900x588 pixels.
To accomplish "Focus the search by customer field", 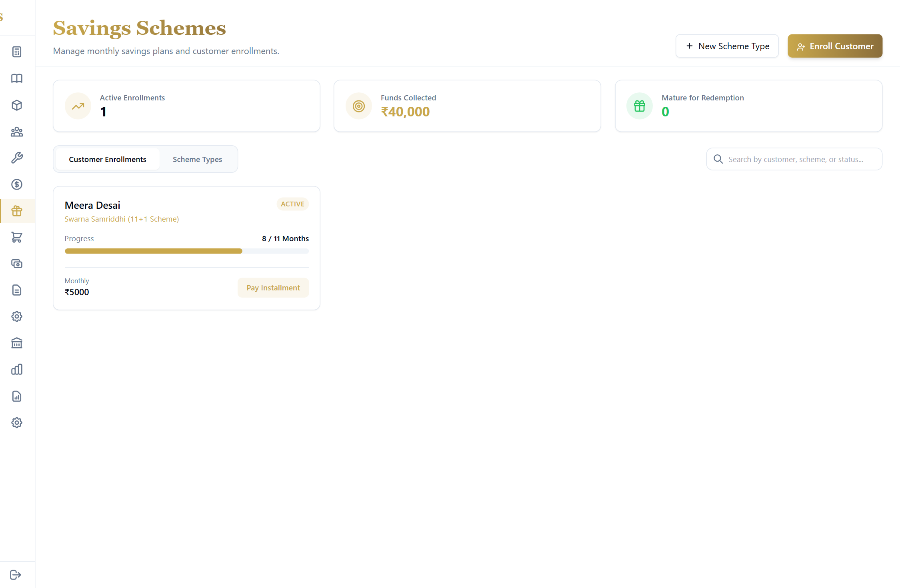I will tap(794, 159).
